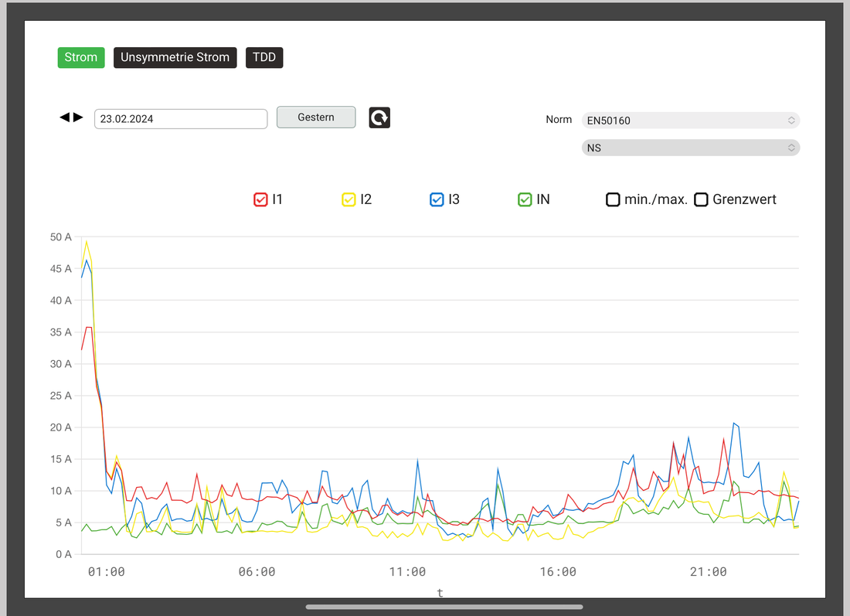Image resolution: width=850 pixels, height=616 pixels.
Task: Click the 11:00 label on time axis
Action: click(407, 572)
